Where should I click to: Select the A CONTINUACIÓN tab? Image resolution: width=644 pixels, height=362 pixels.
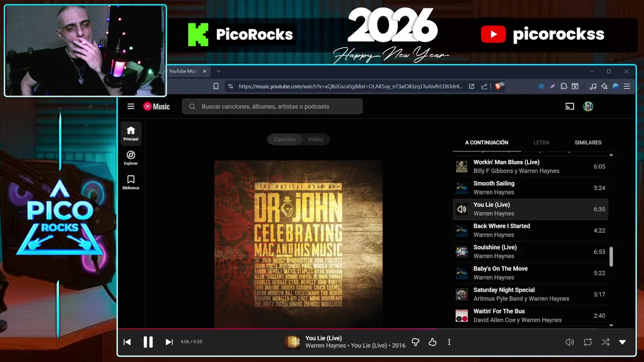(487, 143)
